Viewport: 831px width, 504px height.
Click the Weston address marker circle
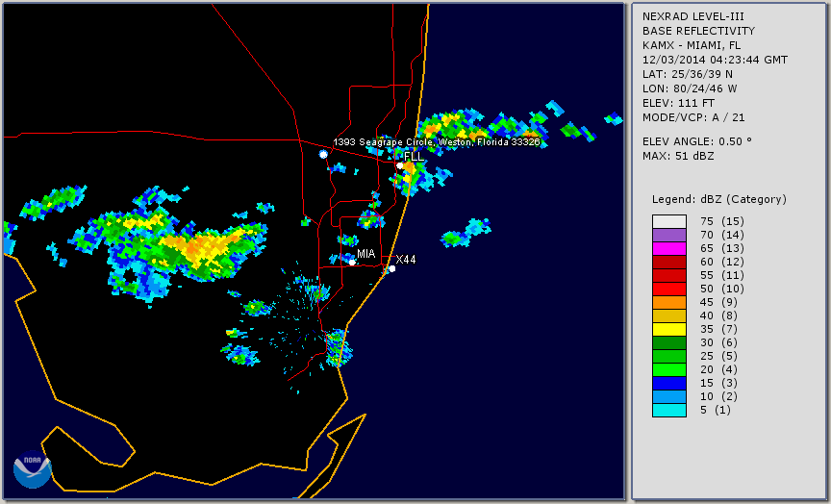(323, 154)
